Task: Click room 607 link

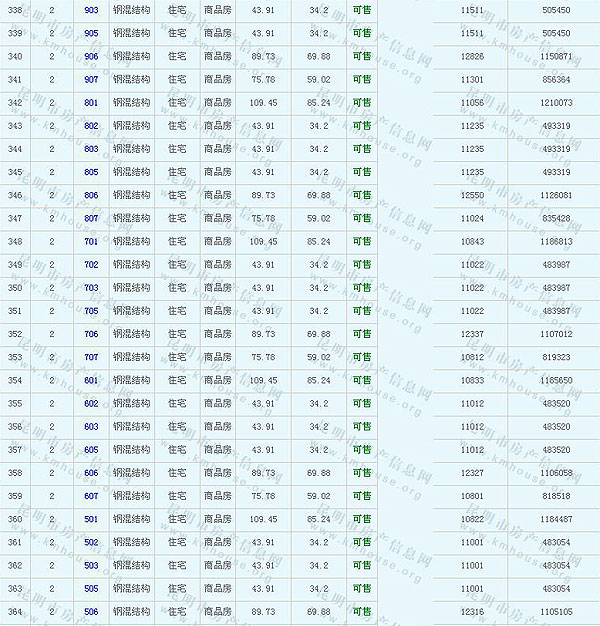Action: (91, 496)
